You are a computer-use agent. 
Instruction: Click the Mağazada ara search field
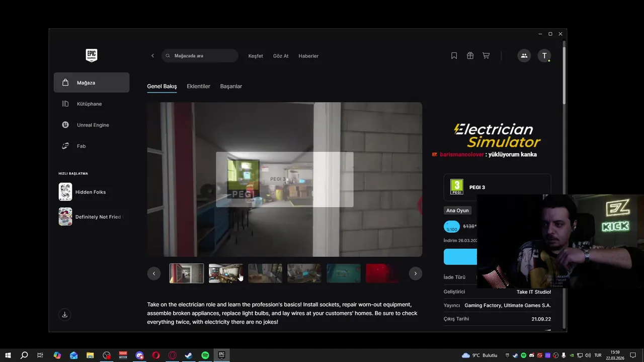tap(200, 56)
